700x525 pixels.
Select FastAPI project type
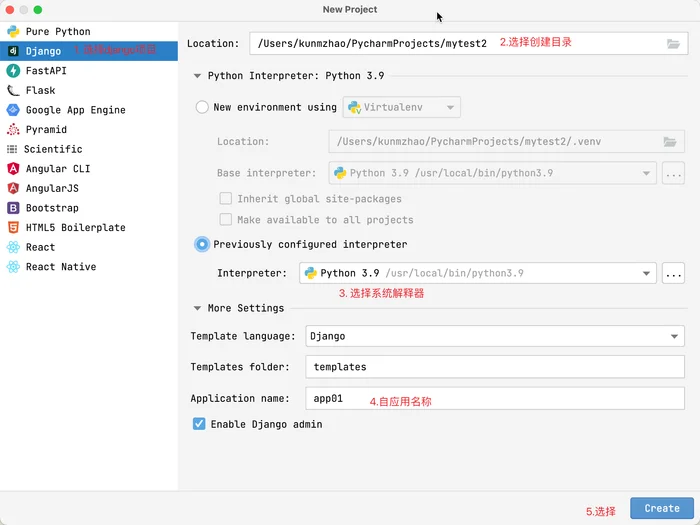click(x=89, y=71)
